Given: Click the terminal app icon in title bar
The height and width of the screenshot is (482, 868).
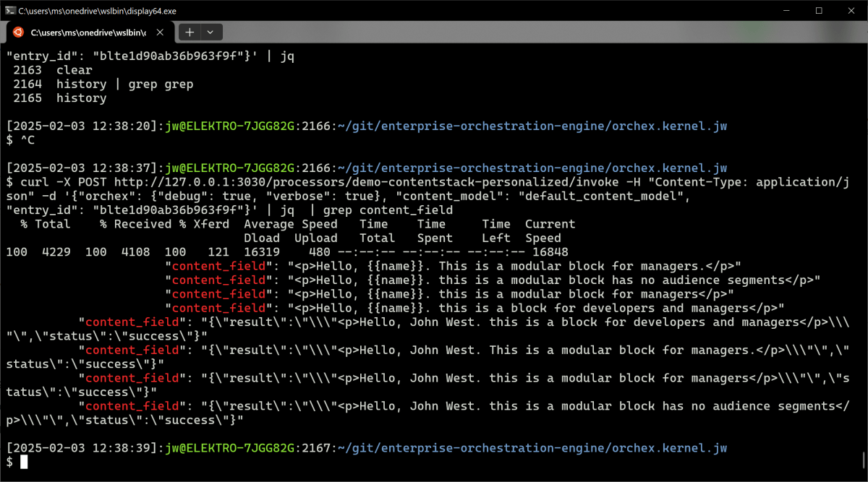Looking at the screenshot, I should pos(9,11).
